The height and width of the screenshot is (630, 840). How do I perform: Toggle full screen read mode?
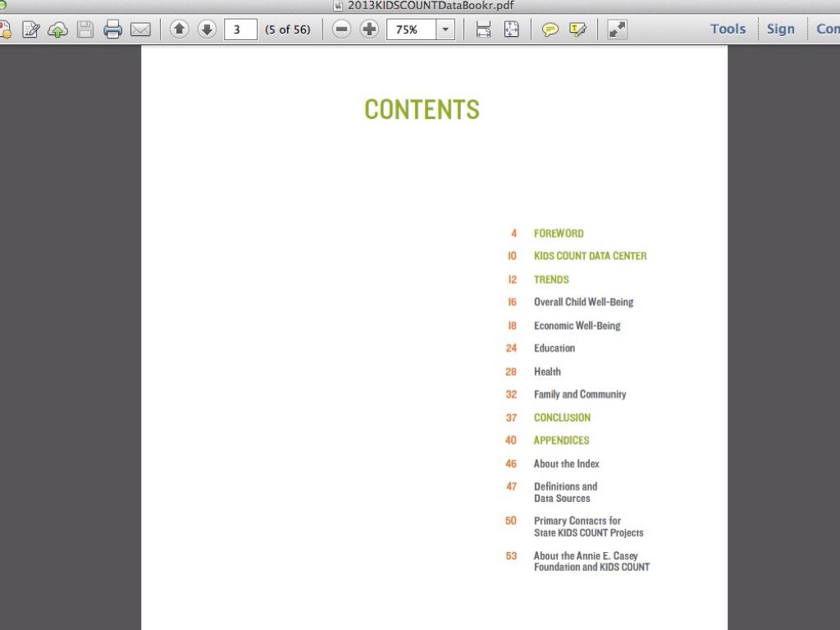pos(617,30)
